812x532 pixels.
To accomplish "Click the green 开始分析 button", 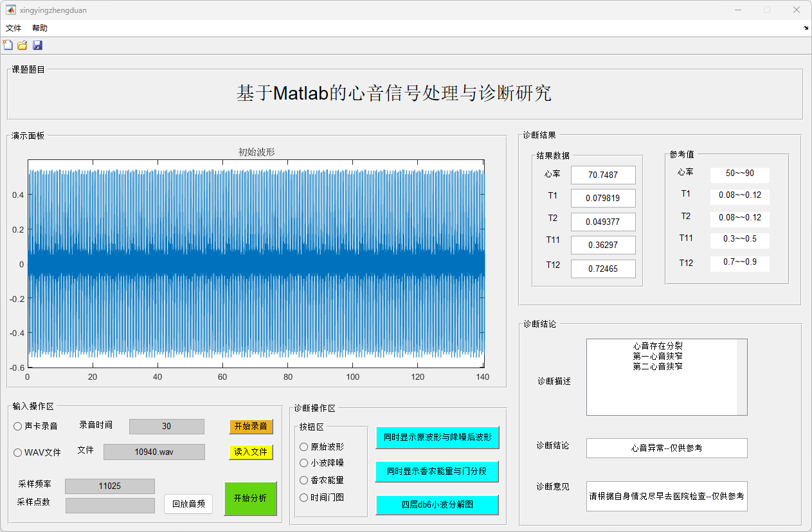I will 250,499.
